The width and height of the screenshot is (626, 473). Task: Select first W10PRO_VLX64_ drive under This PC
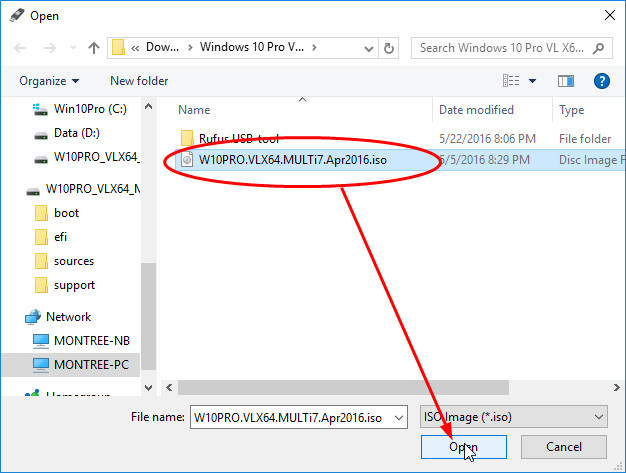coord(97,157)
